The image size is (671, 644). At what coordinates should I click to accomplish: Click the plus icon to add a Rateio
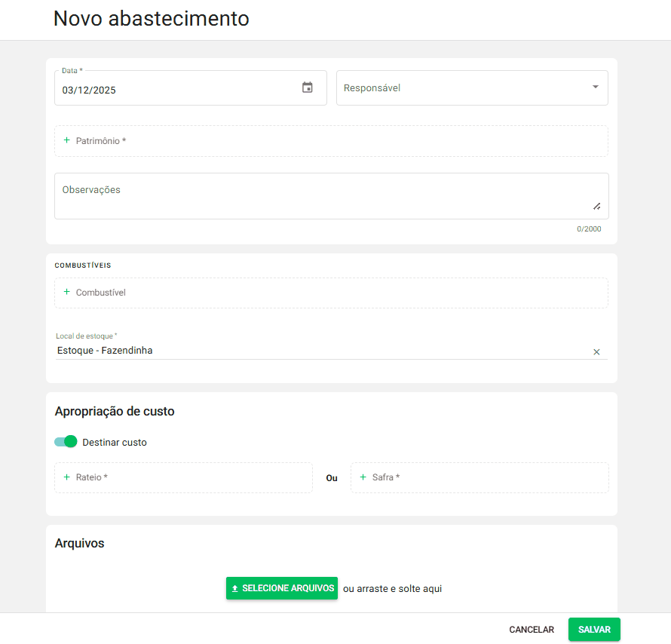coord(66,477)
